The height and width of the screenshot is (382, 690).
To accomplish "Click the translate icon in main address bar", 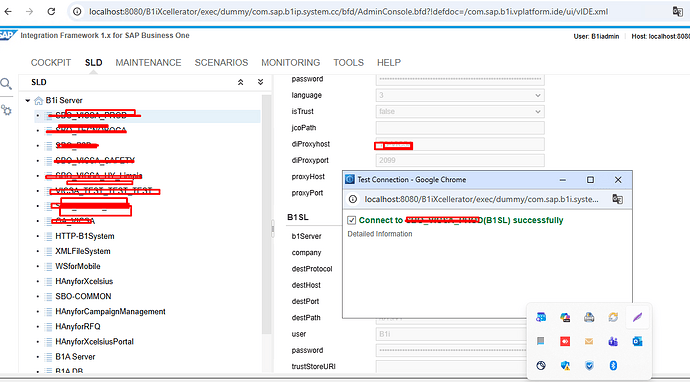I will [678, 12].
